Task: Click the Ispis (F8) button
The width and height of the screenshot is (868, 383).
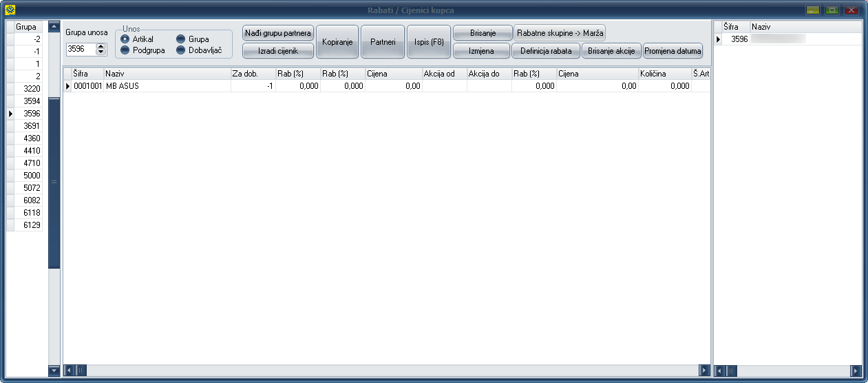Action: coord(428,42)
